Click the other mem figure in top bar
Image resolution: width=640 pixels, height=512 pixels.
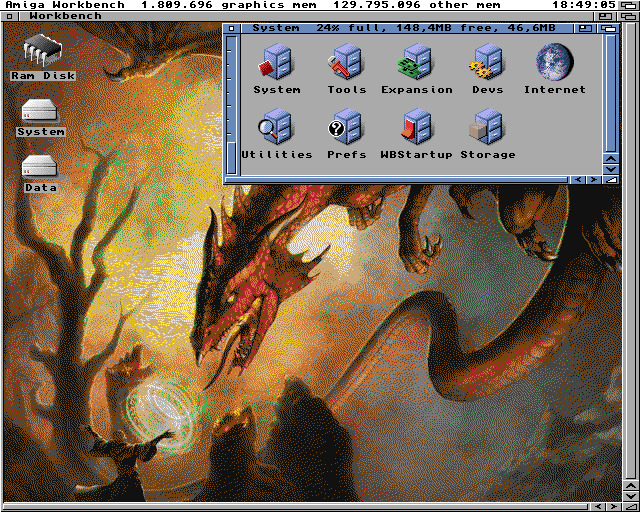(x=417, y=5)
